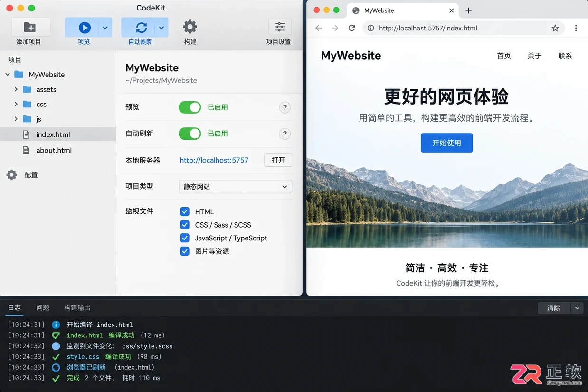Click the 浏览器已刷新 log status icon
Screen dimensions: 588x392
[56, 367]
